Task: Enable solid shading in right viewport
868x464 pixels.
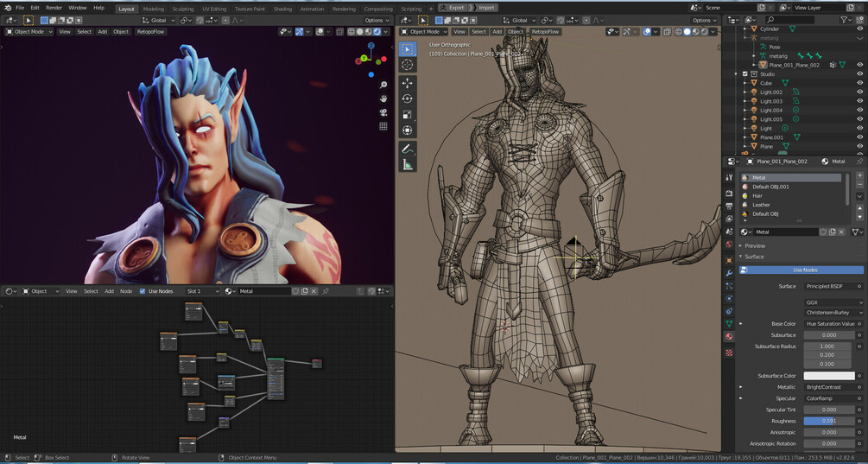Action: click(x=687, y=32)
